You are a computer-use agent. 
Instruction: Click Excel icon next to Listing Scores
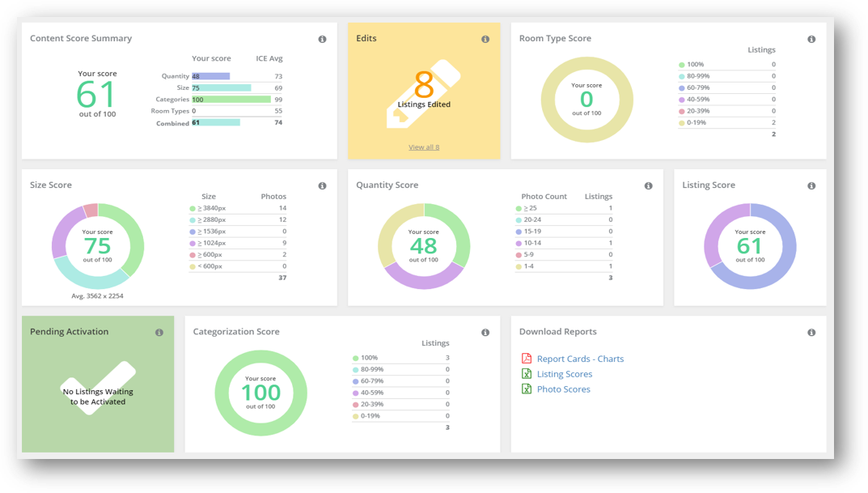pyautogui.click(x=527, y=374)
